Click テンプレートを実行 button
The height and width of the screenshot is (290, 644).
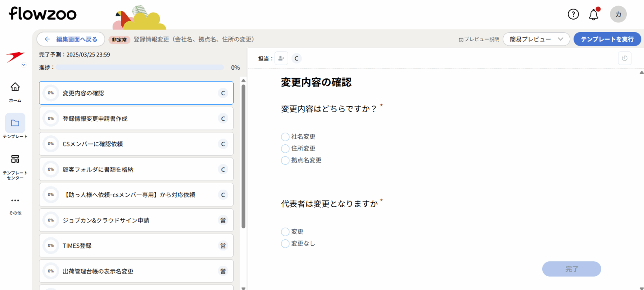[607, 39]
